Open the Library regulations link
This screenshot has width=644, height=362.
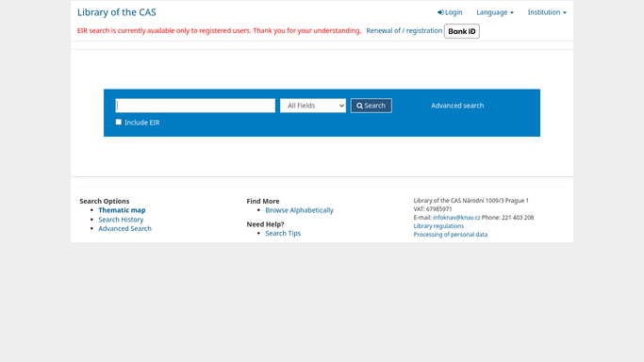(438, 226)
